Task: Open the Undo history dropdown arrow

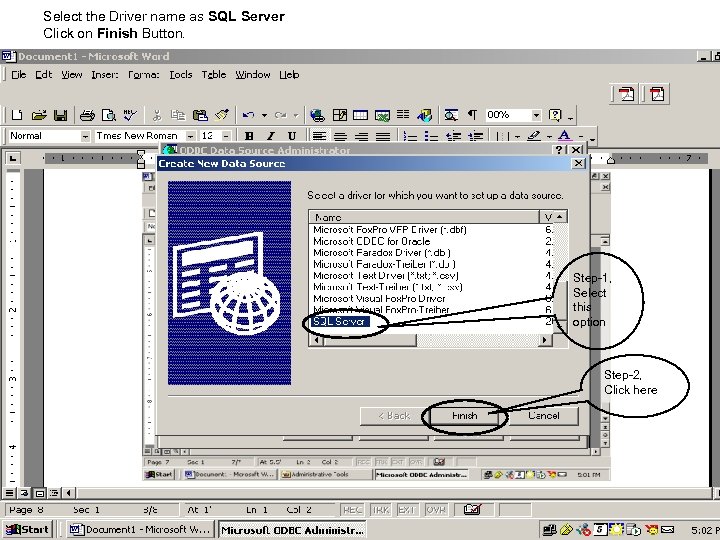Action: click(264, 115)
